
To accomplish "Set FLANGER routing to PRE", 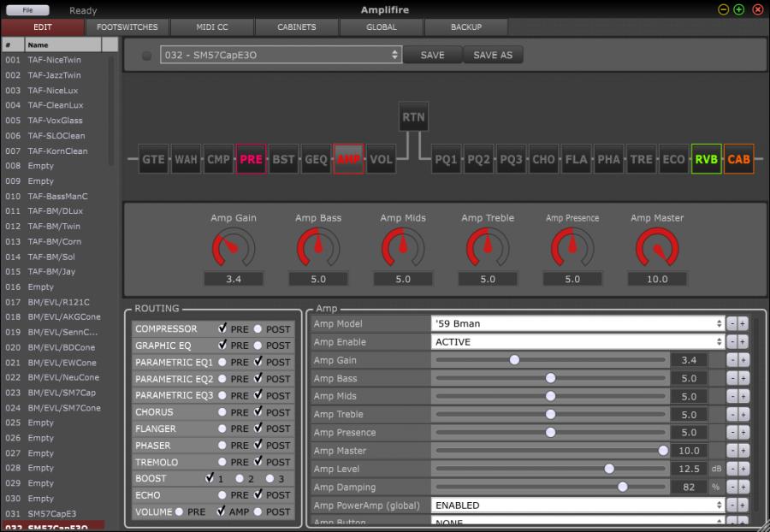I will 222,429.
